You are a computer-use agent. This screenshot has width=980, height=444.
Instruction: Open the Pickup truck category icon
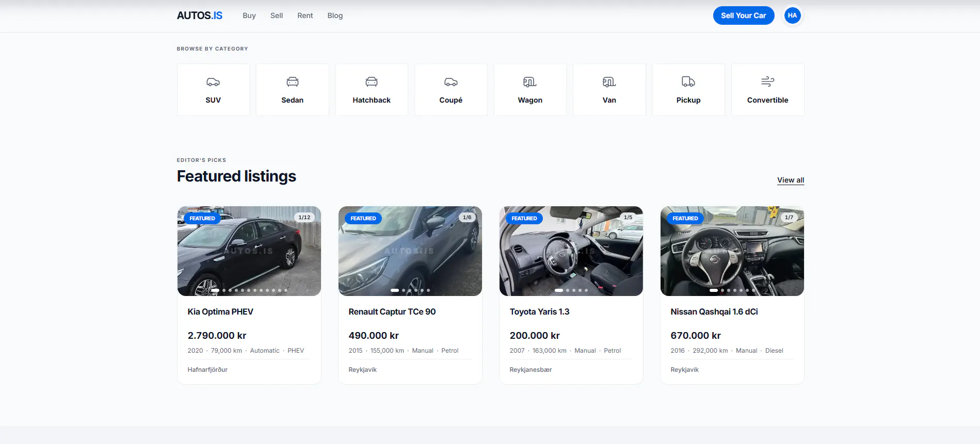688,82
